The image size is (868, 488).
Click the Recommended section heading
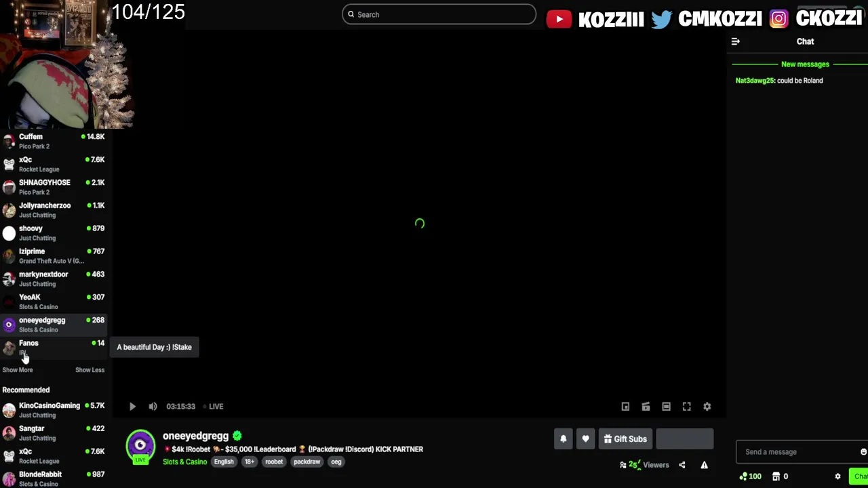click(x=26, y=390)
